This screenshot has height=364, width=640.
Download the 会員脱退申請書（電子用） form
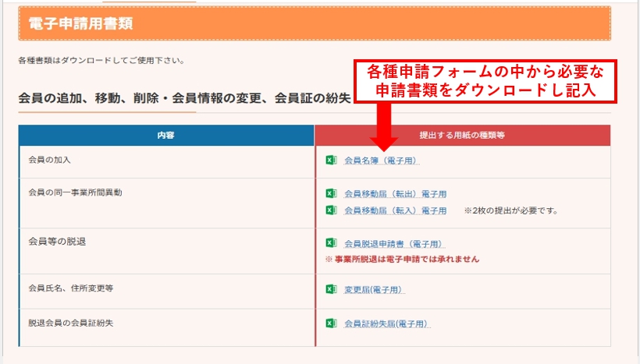click(394, 243)
